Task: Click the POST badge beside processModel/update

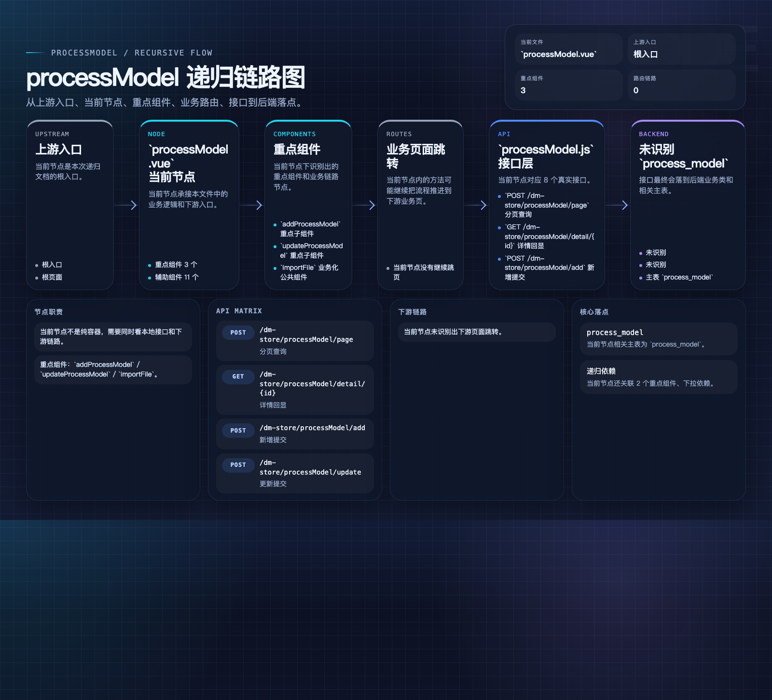Action: point(238,465)
